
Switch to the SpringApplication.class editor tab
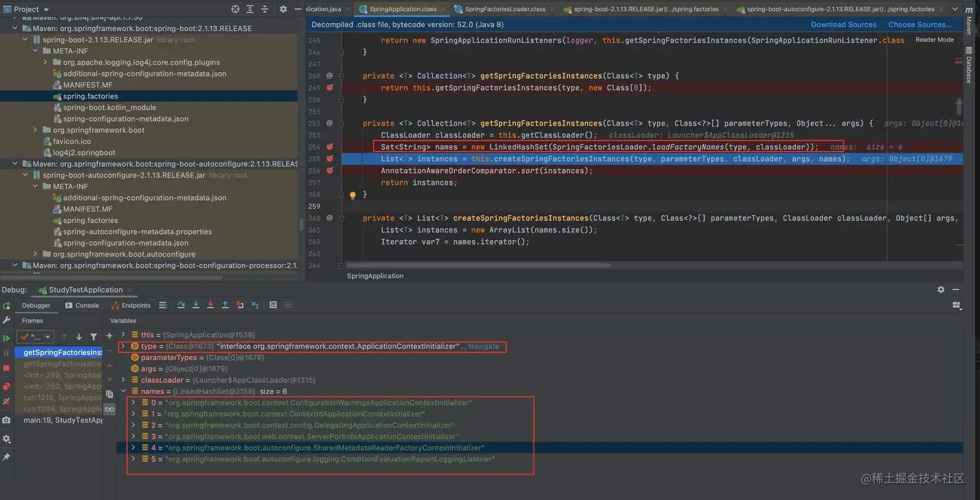tap(401, 9)
